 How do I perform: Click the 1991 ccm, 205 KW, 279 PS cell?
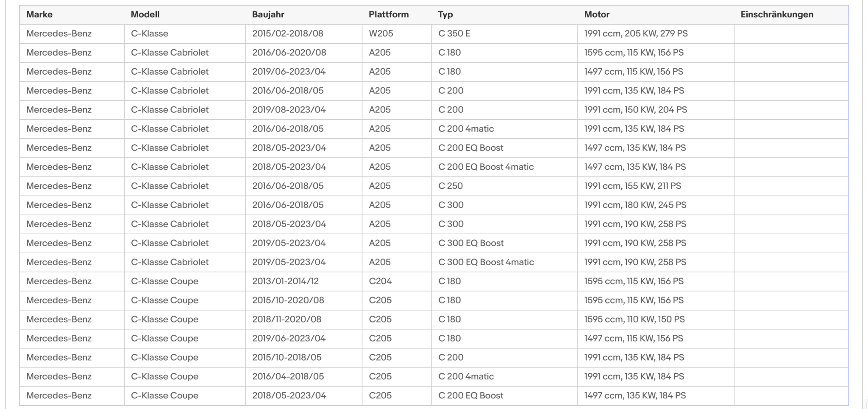656,34
